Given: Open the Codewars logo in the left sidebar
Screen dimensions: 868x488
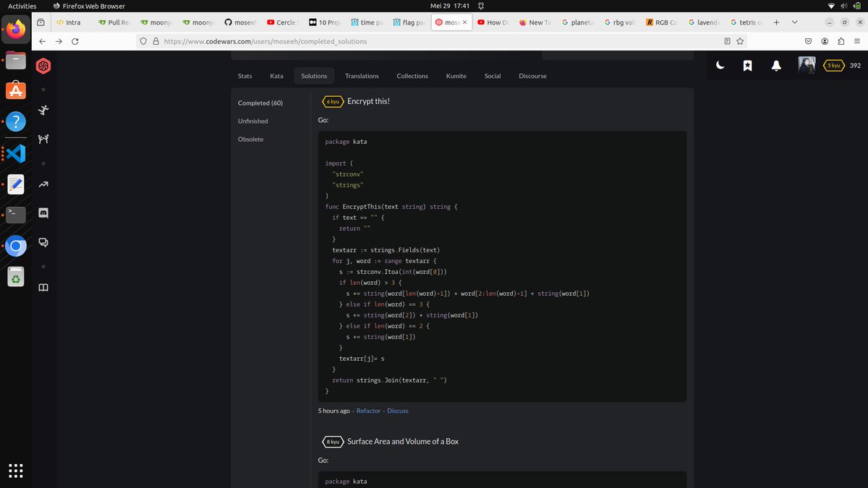Looking at the screenshot, I should click(x=43, y=67).
